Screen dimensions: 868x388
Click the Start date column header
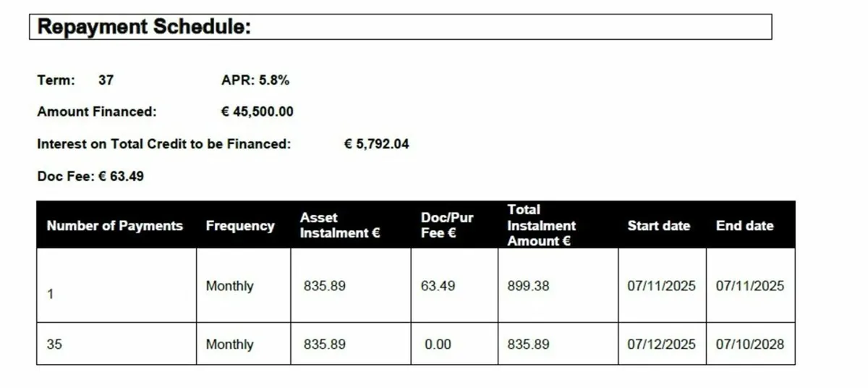click(658, 226)
